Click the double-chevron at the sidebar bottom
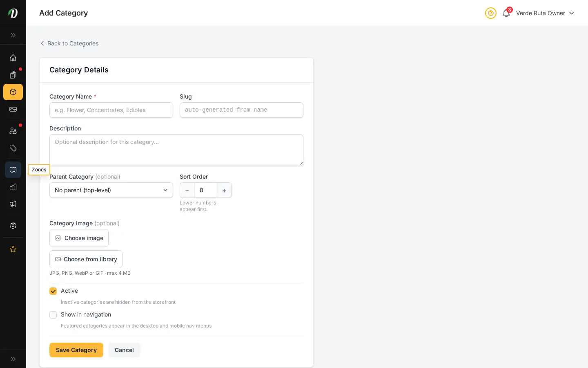The height and width of the screenshot is (368, 588). (x=13, y=359)
